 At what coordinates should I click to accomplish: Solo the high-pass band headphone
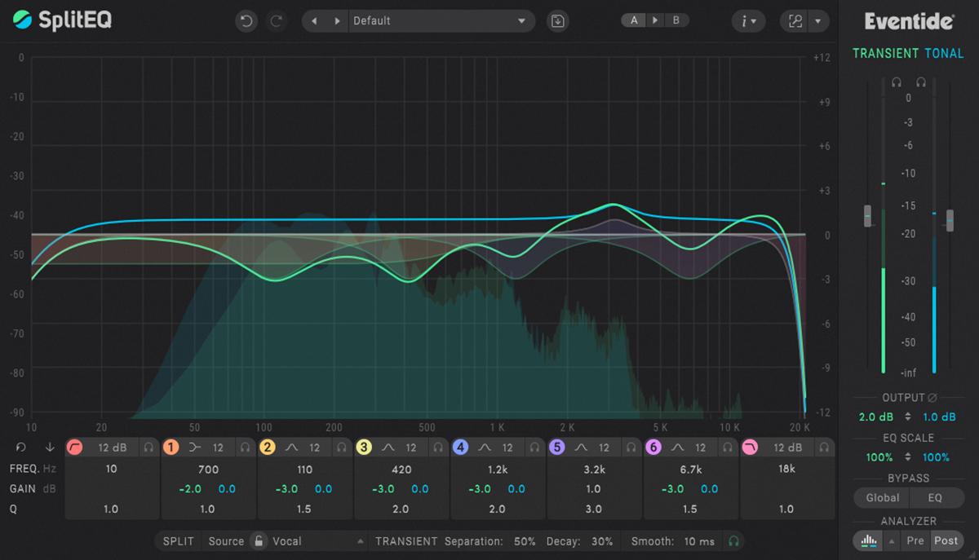coord(148,448)
